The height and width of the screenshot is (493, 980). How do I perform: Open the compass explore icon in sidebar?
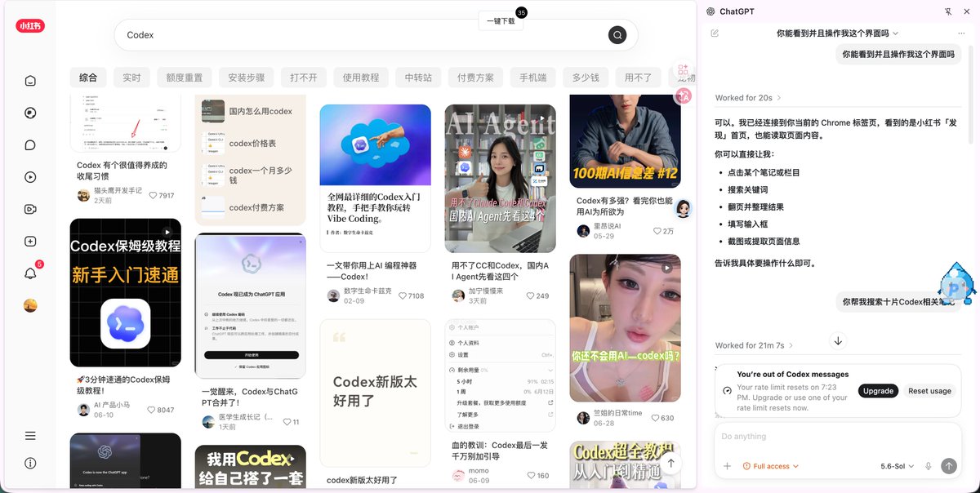(x=30, y=113)
